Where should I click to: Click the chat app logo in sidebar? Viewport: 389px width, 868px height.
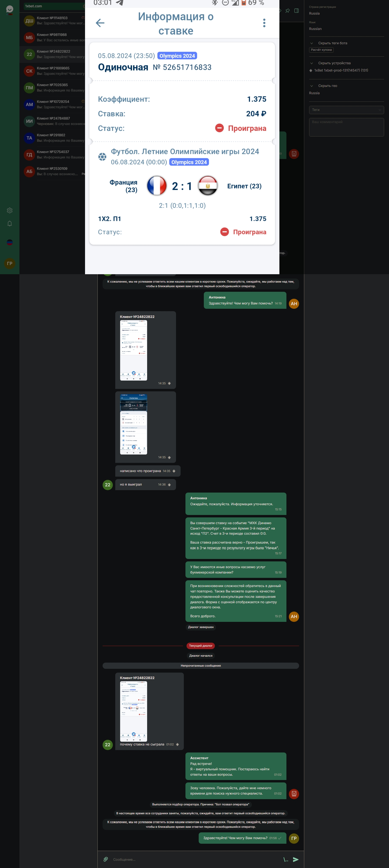pyautogui.click(x=10, y=10)
